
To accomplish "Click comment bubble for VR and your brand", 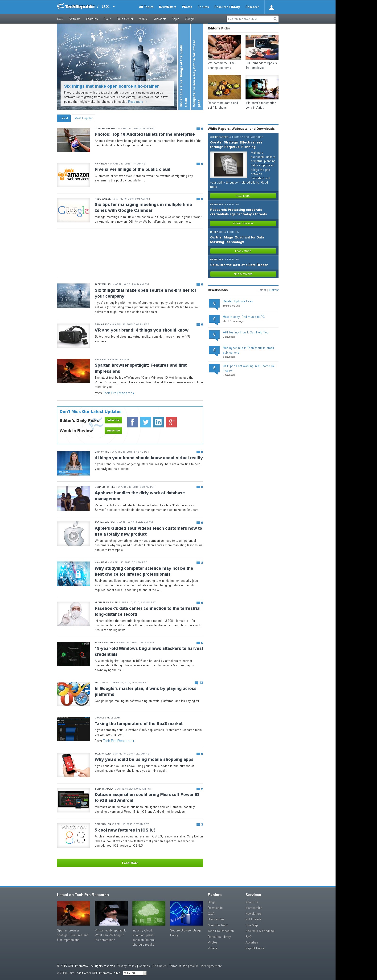I will click(x=200, y=324).
